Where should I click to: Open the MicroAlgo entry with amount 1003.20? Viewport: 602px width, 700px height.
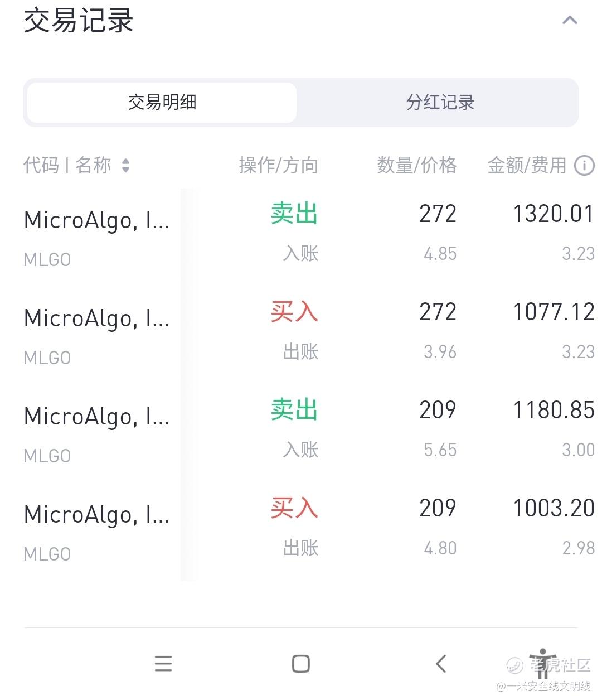click(96, 515)
